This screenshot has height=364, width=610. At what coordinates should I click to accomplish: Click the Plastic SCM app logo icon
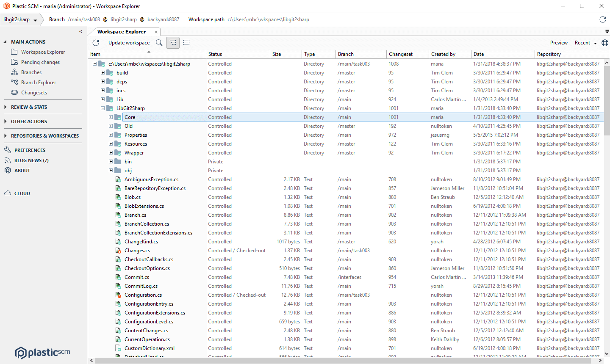[6, 6]
